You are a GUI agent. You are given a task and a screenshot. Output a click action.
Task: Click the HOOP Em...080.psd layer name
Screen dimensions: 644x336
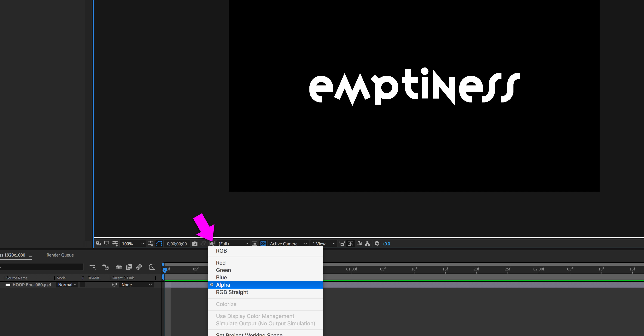(32, 285)
